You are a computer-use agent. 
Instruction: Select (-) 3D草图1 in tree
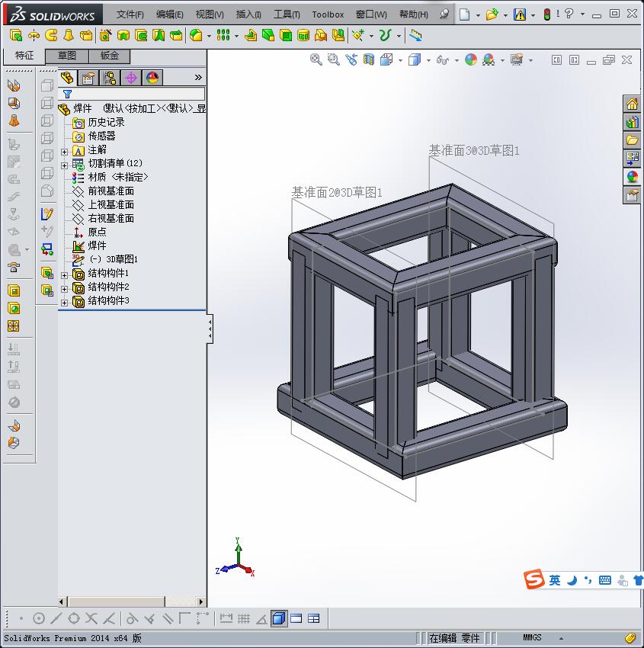(114, 259)
